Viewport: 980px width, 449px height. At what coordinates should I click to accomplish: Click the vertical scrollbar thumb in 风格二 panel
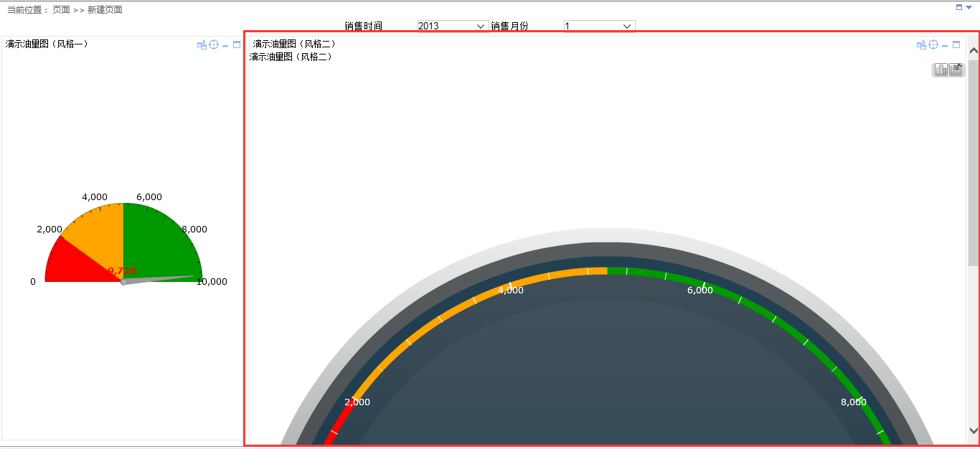[974, 163]
